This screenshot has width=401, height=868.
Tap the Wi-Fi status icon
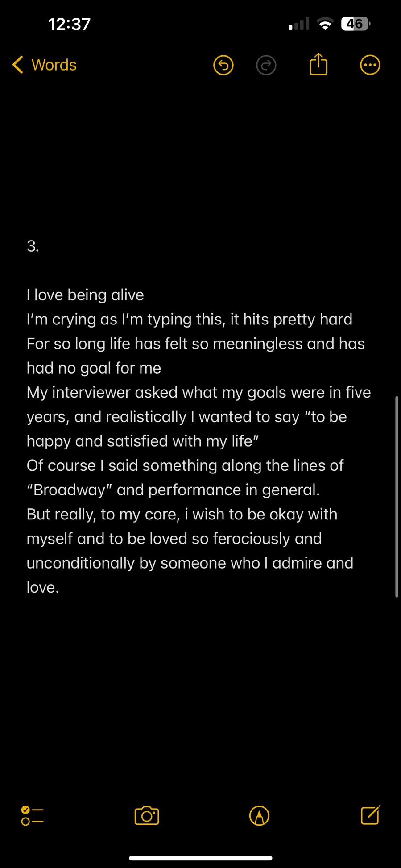pos(326,25)
